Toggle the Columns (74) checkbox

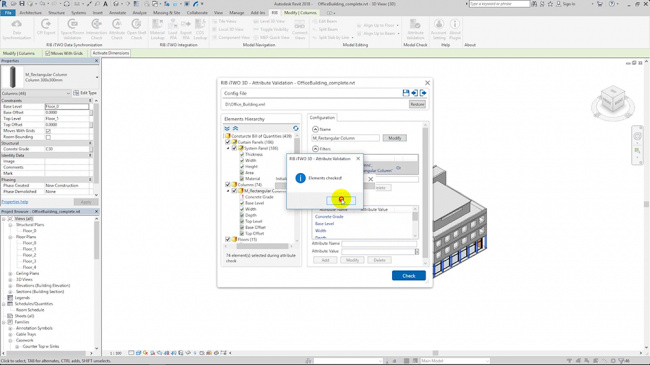(x=228, y=185)
